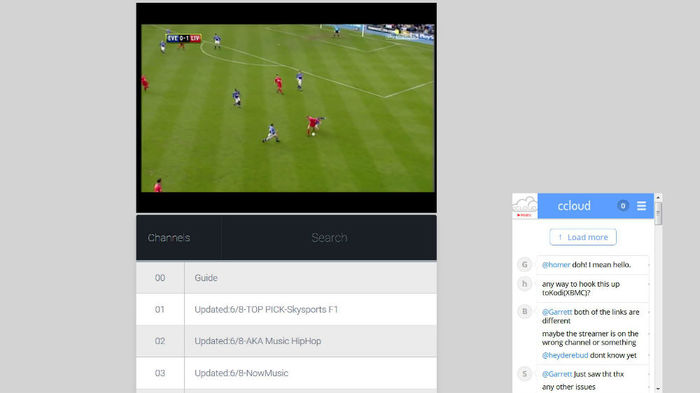The image size is (700, 393).
Task: Click the Search channels field
Action: coord(329,238)
